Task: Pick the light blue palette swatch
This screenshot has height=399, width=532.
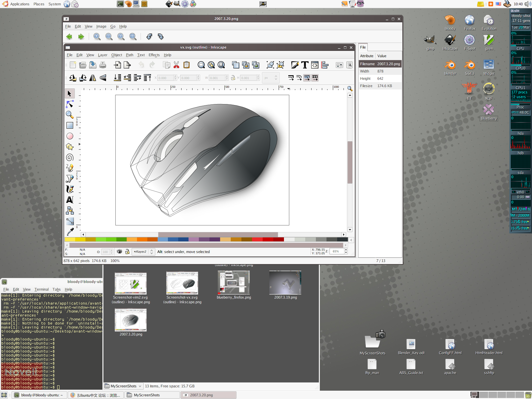Action: tap(163, 239)
